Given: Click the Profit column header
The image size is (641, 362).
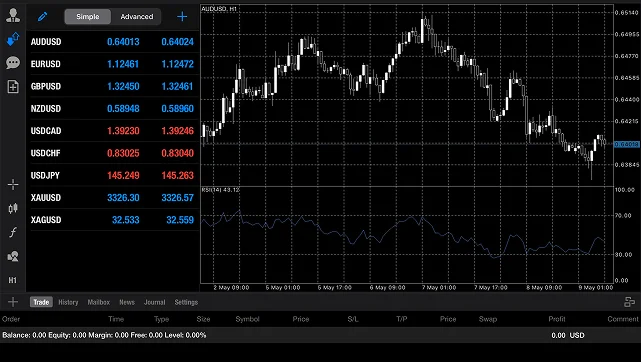Looking at the screenshot, I should pos(557,319).
